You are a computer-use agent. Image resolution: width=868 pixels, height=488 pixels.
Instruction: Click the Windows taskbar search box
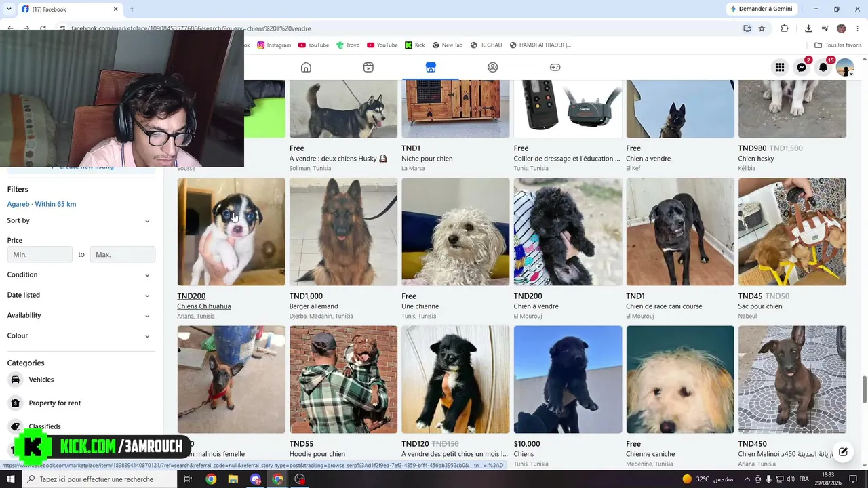click(99, 479)
